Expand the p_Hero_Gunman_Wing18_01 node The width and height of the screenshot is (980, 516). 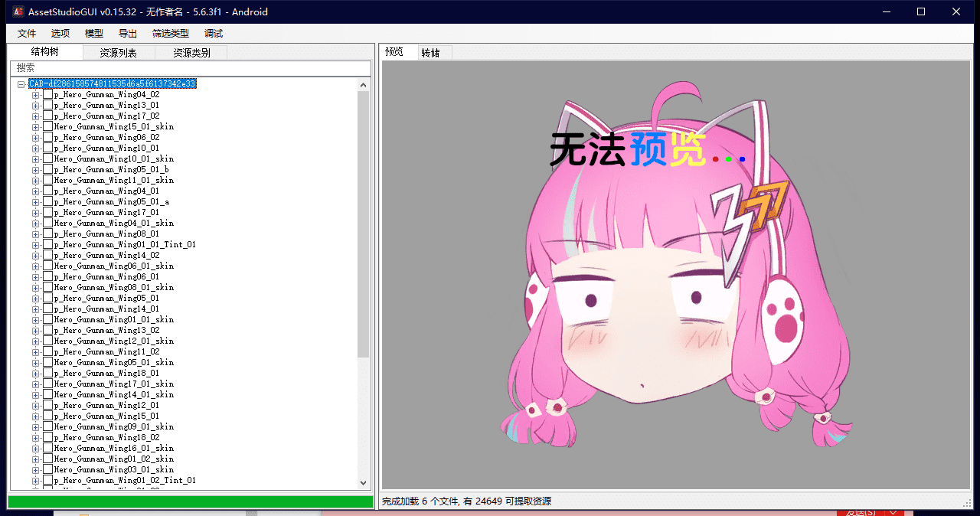tap(35, 374)
